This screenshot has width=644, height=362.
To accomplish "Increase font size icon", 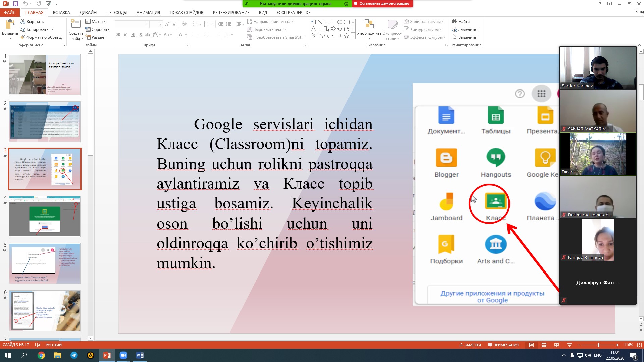I will (167, 24).
